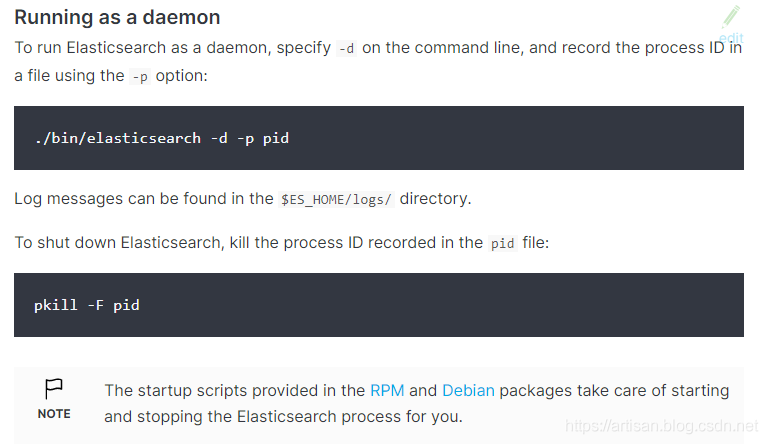Follow the Debian packages link
This screenshot has width=768, height=444.
tap(468, 390)
